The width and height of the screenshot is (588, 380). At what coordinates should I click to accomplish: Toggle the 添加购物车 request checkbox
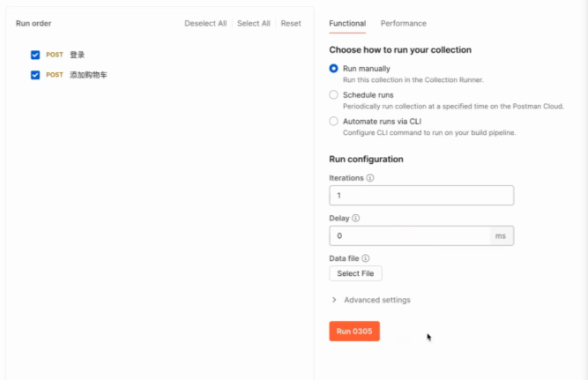(x=35, y=75)
